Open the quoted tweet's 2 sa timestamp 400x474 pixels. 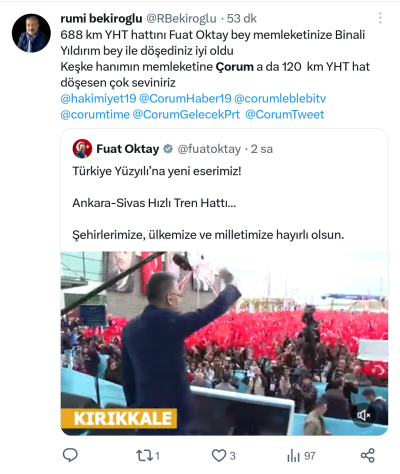coord(262,149)
